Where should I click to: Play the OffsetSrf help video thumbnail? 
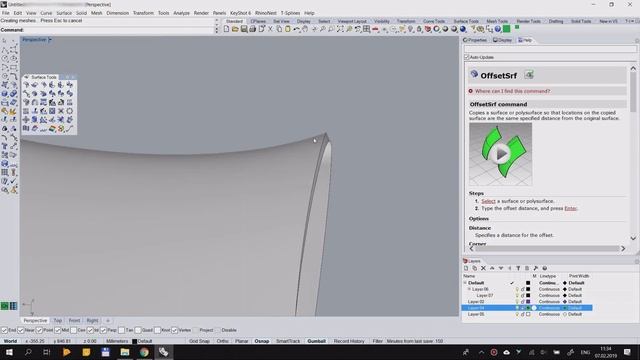(x=500, y=154)
